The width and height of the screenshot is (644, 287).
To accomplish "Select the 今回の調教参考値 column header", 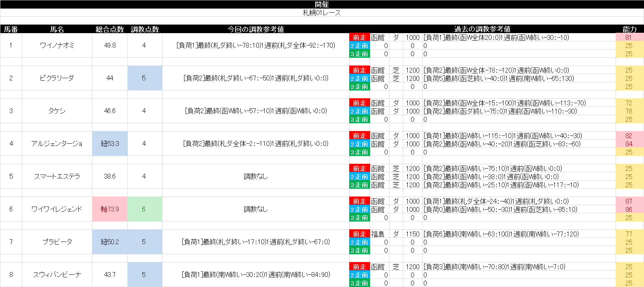I will 256,29.
